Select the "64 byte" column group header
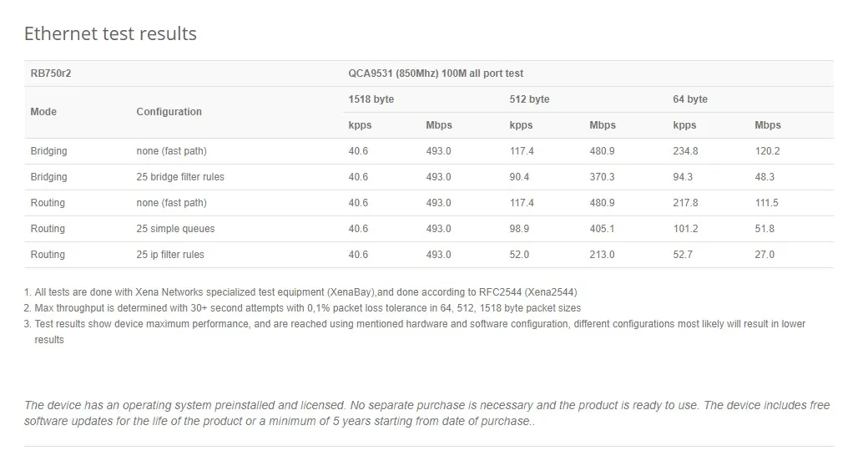 [x=690, y=99]
